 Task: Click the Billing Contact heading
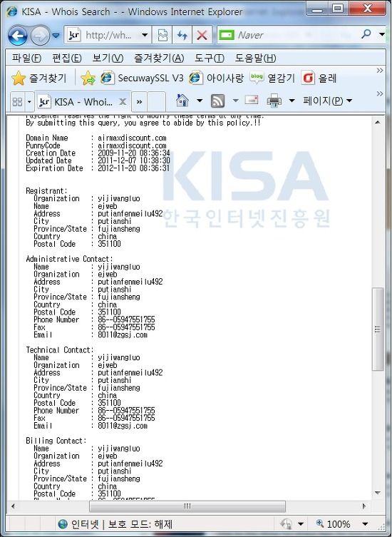56,441
